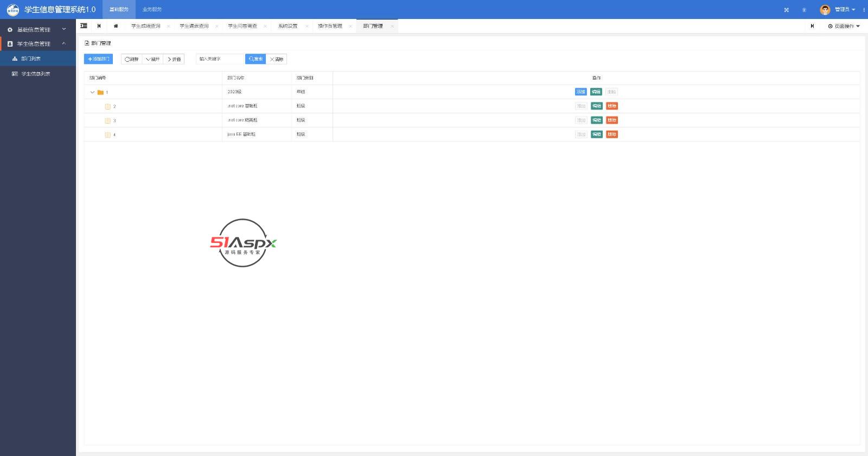Screen dimensions: 868x456
Task: Switch to the 基础服务 top menu
Action: 119,9
